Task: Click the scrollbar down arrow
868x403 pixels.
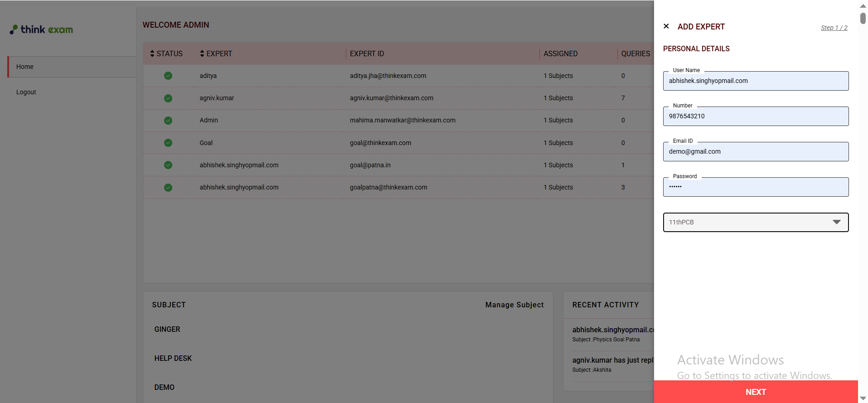Action: coord(863,398)
